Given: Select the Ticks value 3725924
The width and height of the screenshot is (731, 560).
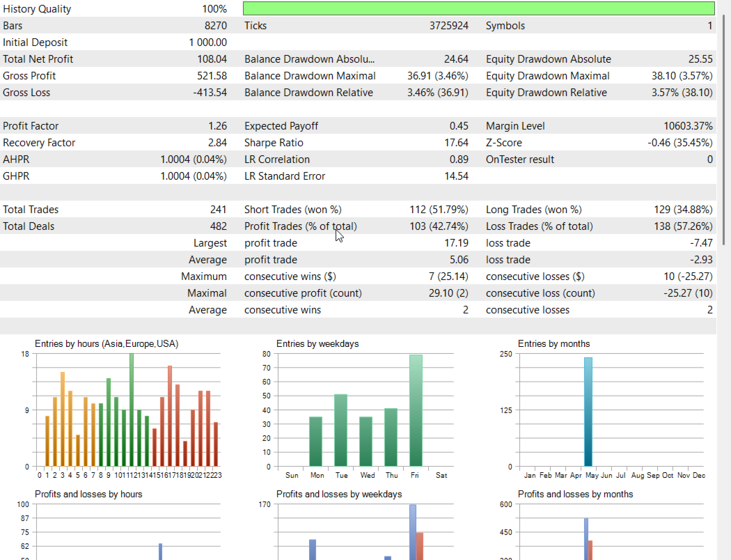Looking at the screenshot, I should click(x=448, y=26).
